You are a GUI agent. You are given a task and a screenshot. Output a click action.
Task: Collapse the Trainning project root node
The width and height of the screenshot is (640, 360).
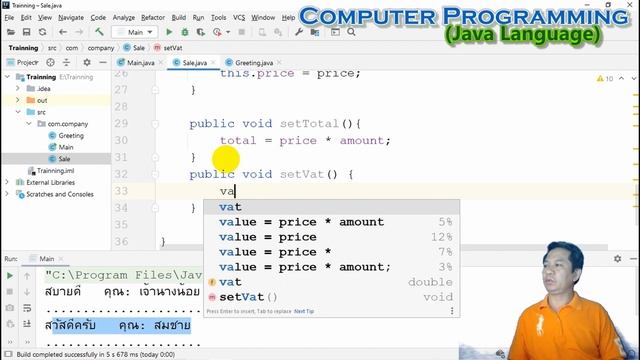click(7, 77)
